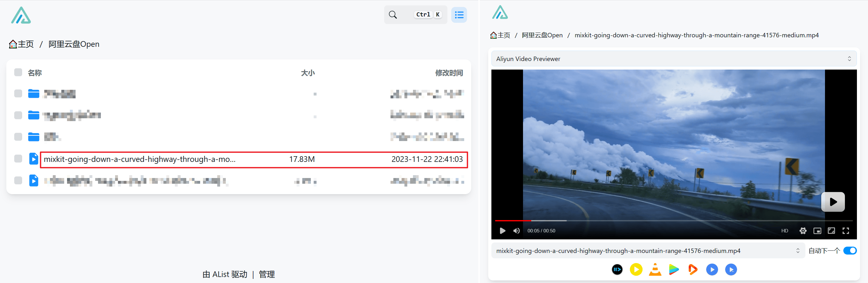Check the select-all box beside 名称
868x283 pixels.
(18, 72)
